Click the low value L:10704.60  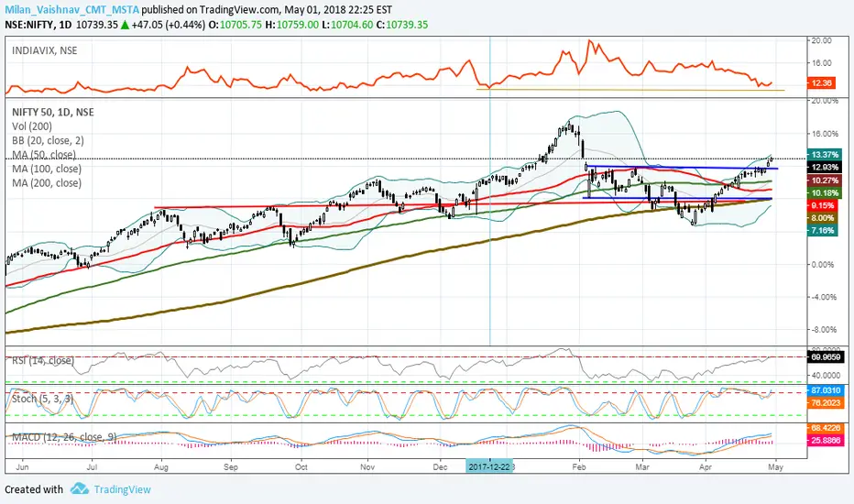coord(347,25)
